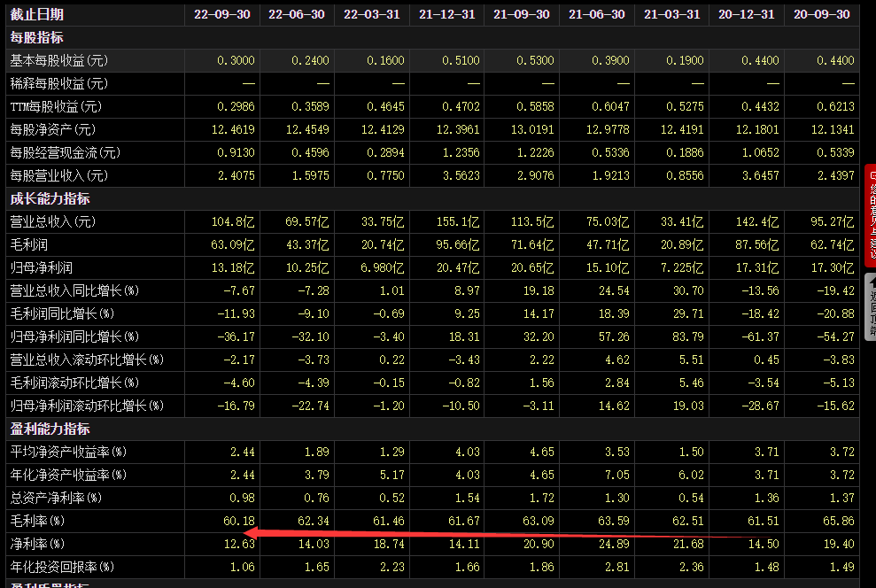
Task: Select the 21-06-30 column header
Action: coord(597,14)
